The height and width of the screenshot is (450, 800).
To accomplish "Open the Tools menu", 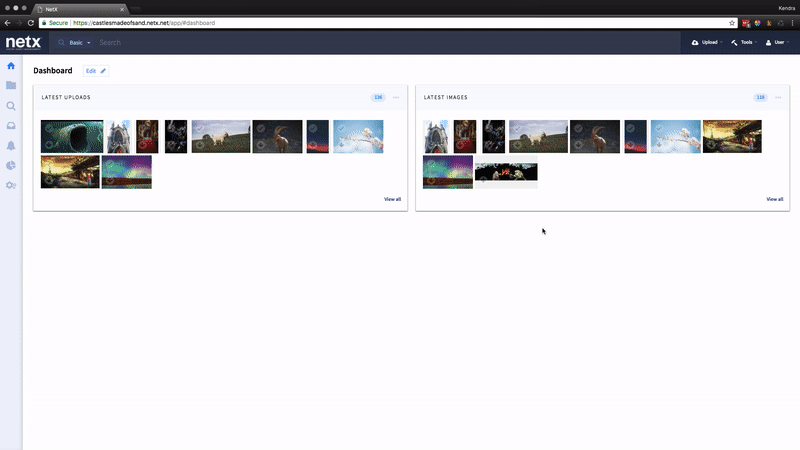I will click(x=742, y=43).
